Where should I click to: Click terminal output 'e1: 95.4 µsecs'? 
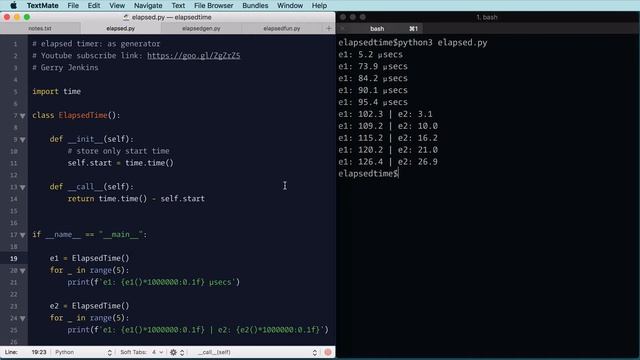click(x=373, y=102)
